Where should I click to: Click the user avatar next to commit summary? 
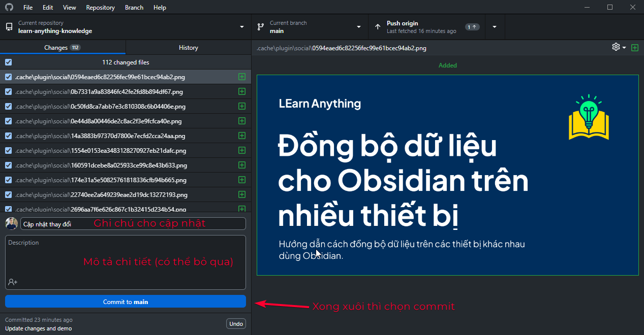point(11,223)
